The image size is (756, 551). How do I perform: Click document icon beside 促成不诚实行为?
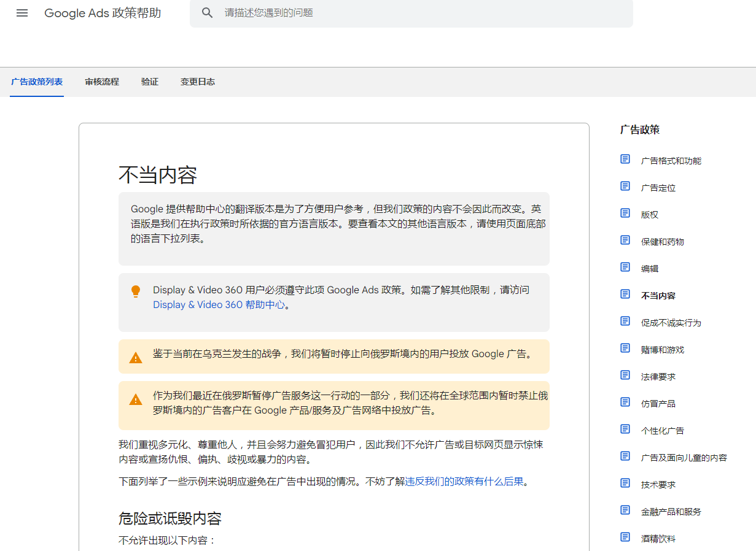pos(625,322)
